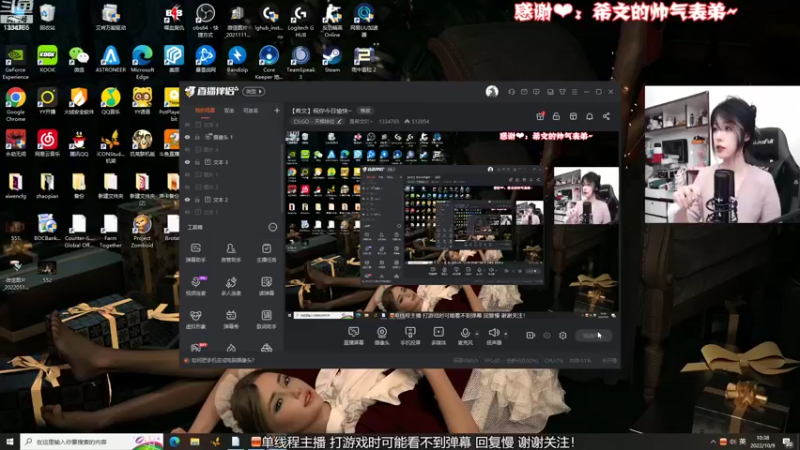800x450 pixels.
Task: Open the 弹幕助手 tool in the toolbox
Action: point(195,253)
